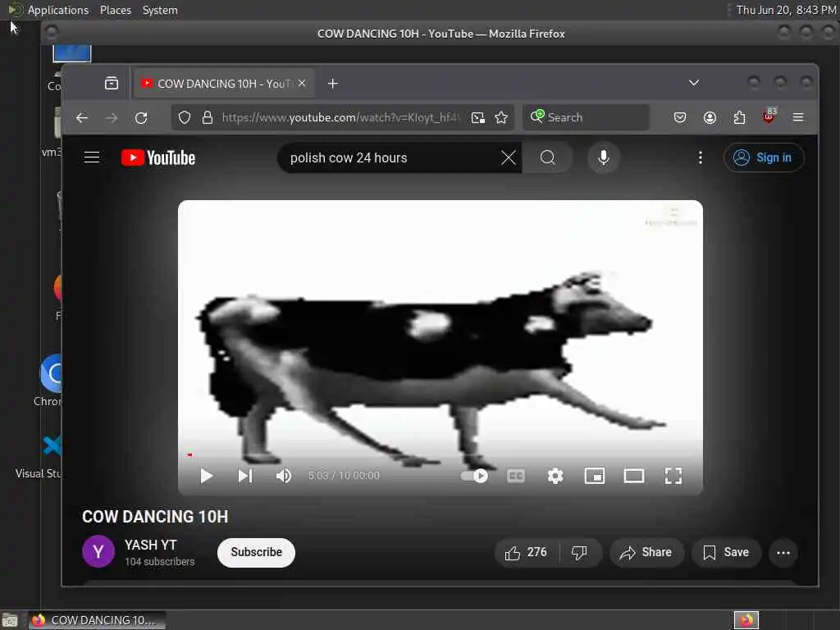
Task: Open list all tabs chevron
Action: 694,83
